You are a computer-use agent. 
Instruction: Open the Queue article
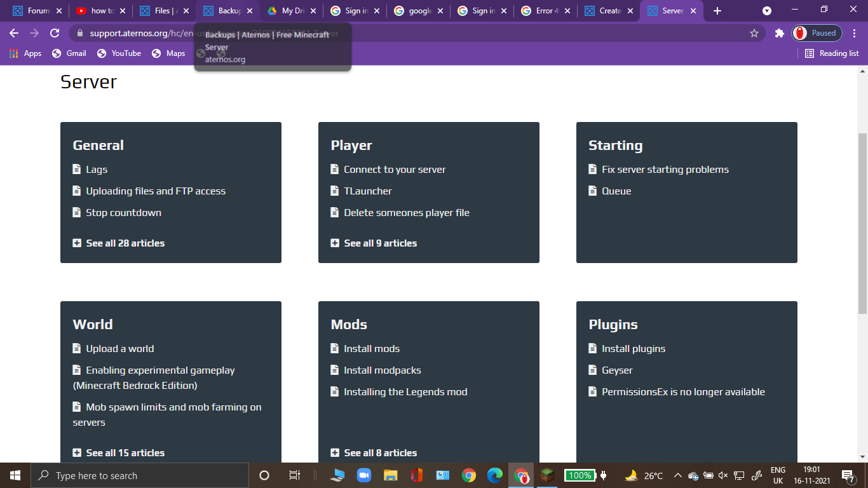(x=616, y=191)
